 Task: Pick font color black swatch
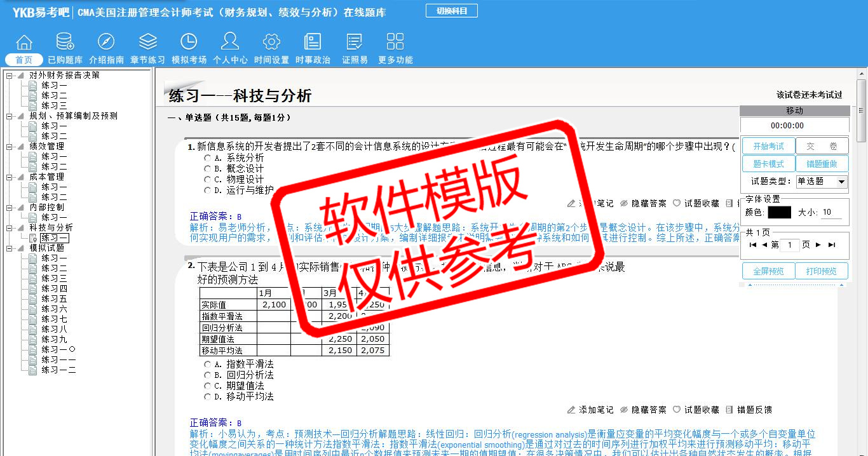(x=779, y=213)
